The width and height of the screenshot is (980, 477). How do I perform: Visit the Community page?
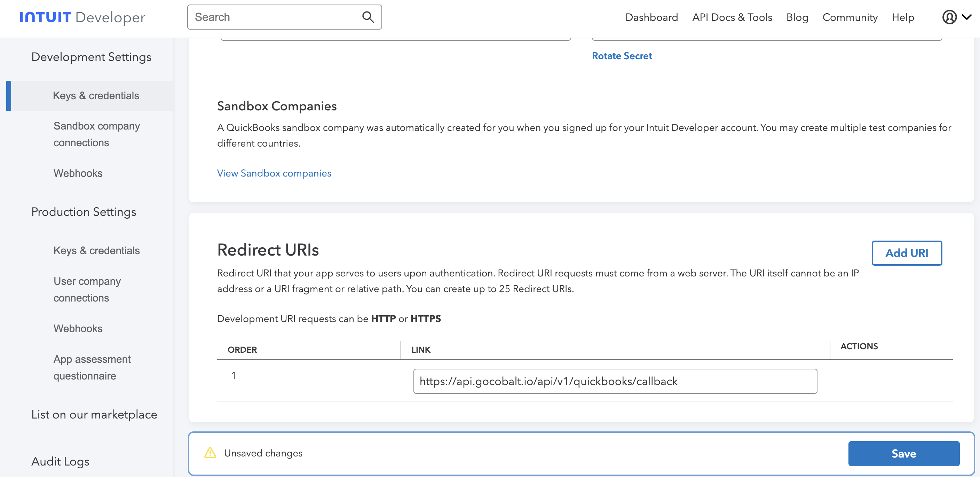click(x=850, y=17)
